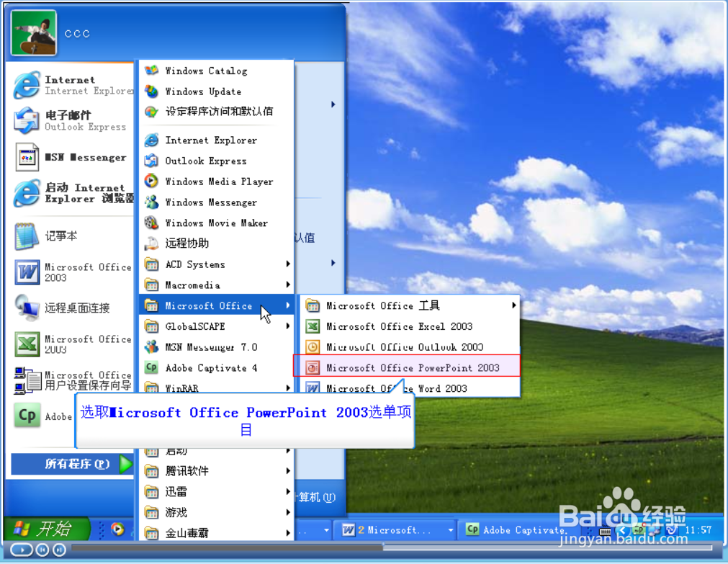Image resolution: width=728 pixels, height=564 pixels.
Task: Click the Microsoft Office Excel 2003 icon
Action: pos(313,326)
